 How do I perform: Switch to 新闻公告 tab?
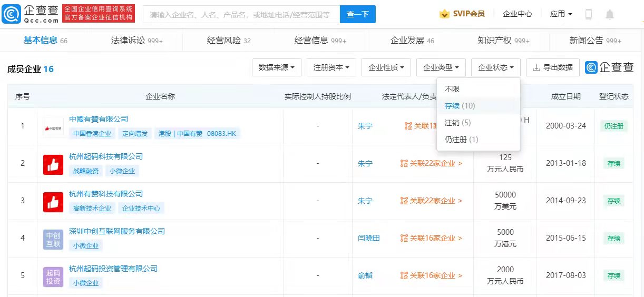596,41
